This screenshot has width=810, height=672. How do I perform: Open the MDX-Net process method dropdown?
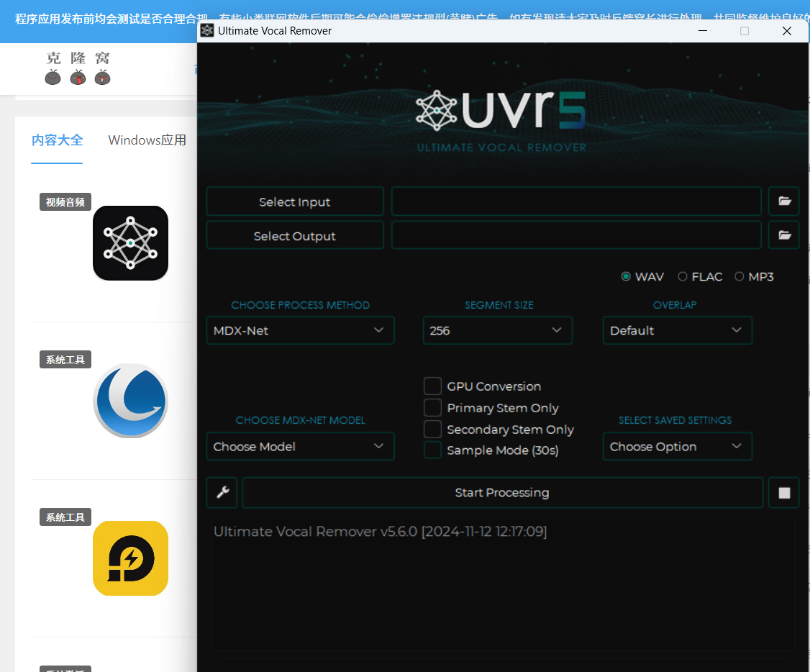pyautogui.click(x=300, y=330)
